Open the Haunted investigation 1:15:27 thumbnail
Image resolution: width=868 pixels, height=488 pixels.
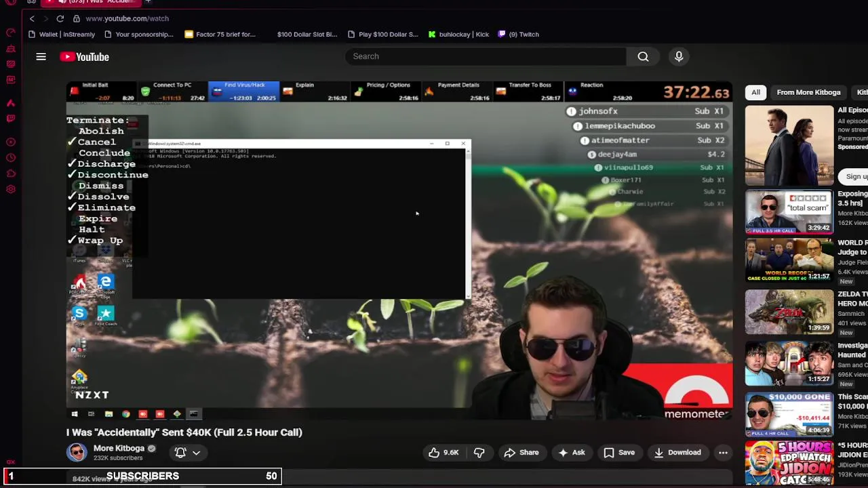pyautogui.click(x=789, y=363)
